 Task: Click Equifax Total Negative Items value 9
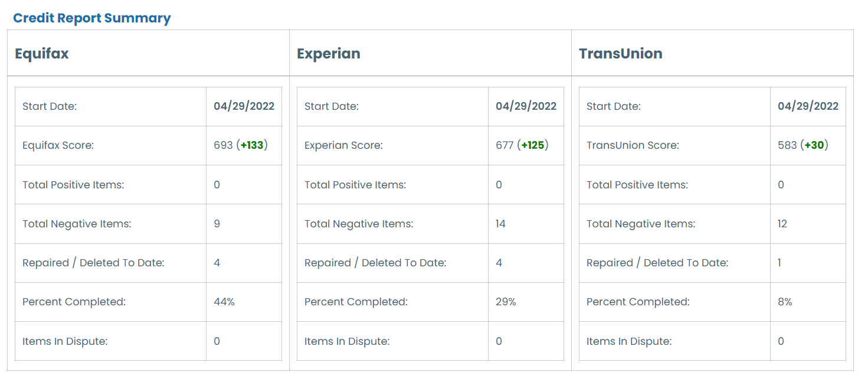(x=217, y=224)
